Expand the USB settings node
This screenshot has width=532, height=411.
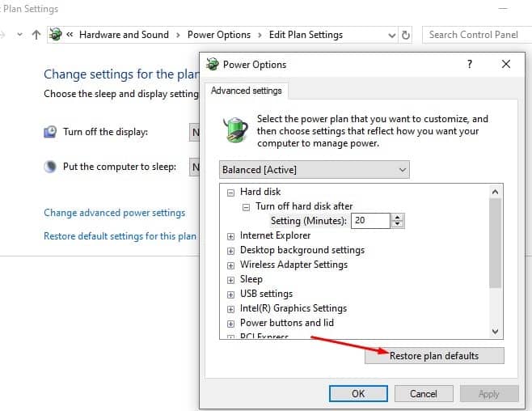click(x=230, y=295)
